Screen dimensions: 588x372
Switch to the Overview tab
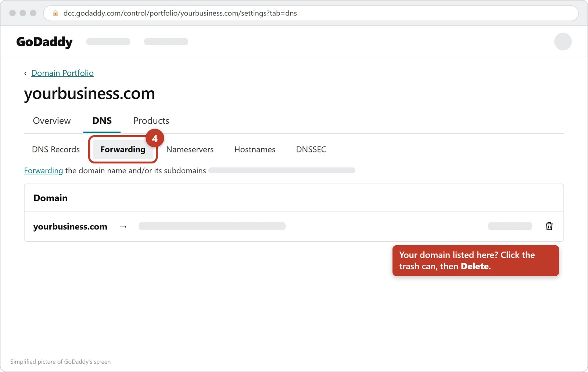pos(52,121)
